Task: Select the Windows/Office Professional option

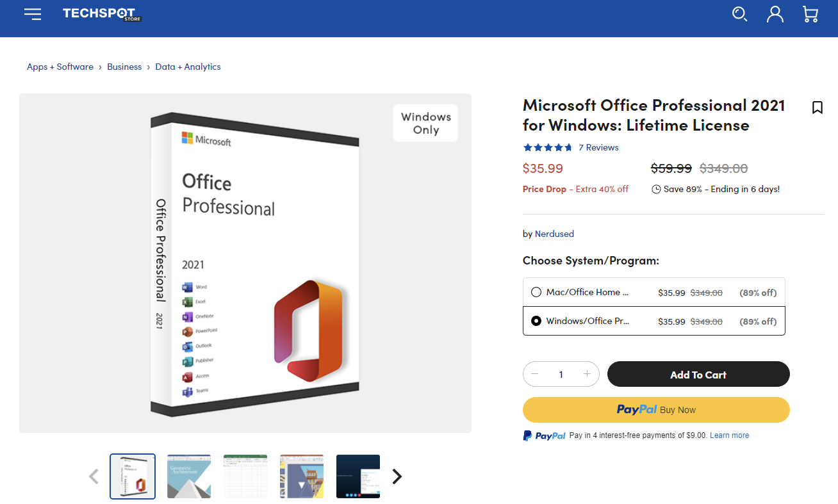Action: [x=536, y=321]
